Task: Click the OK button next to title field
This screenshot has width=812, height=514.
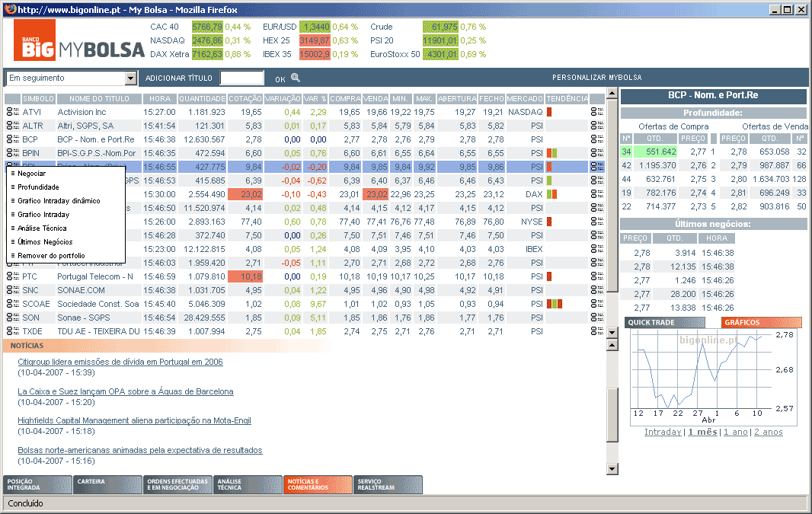Action: (280, 79)
